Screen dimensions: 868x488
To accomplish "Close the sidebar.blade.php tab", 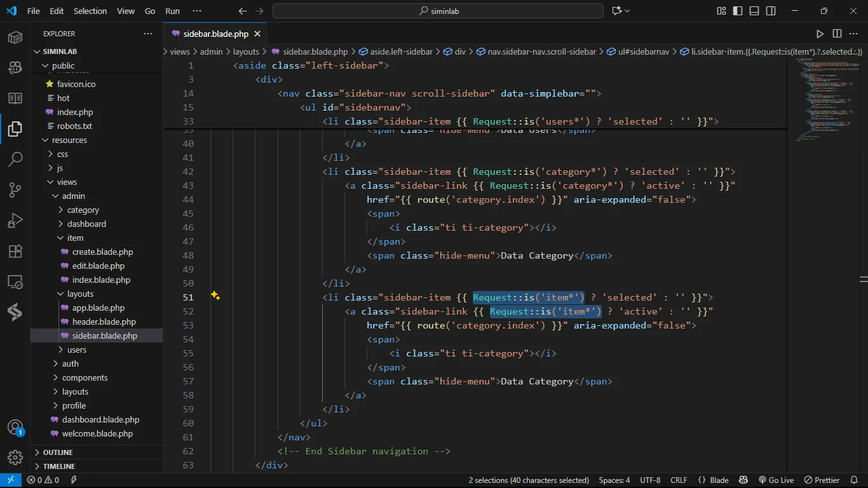I will [257, 34].
